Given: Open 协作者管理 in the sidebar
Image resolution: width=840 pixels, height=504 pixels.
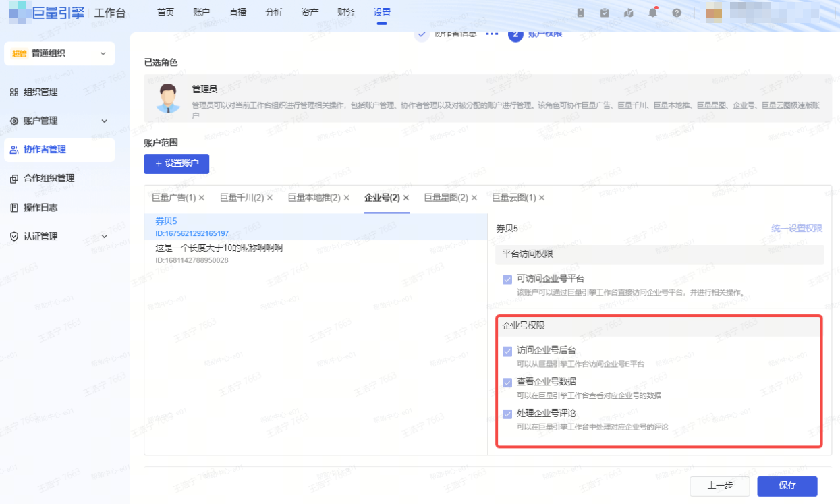Looking at the screenshot, I should pos(59,150).
